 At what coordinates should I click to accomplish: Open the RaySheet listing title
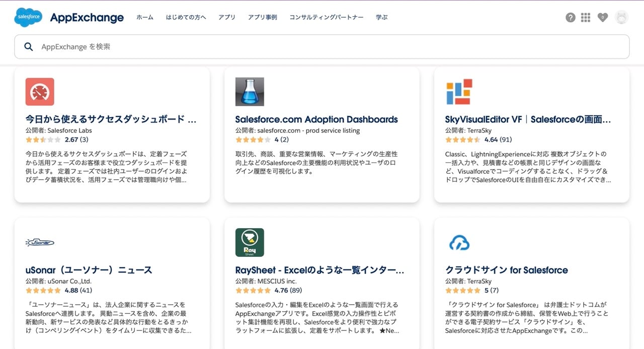point(320,270)
